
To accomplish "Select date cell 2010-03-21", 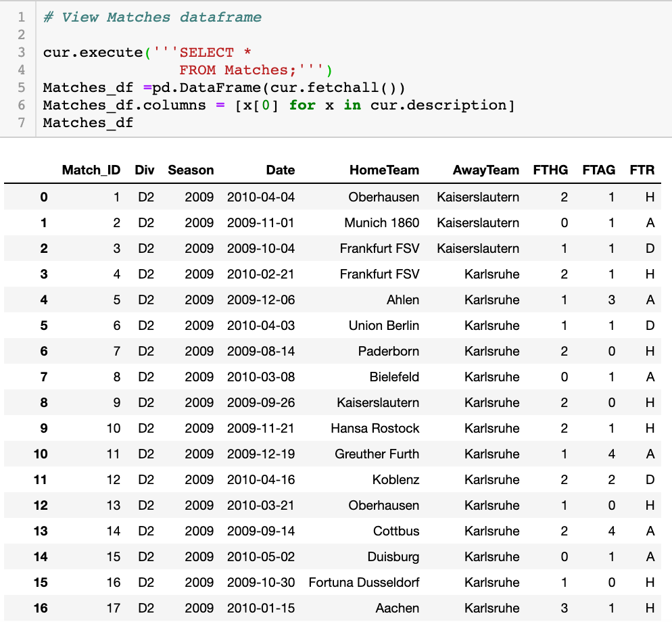I will pyautogui.click(x=261, y=506).
